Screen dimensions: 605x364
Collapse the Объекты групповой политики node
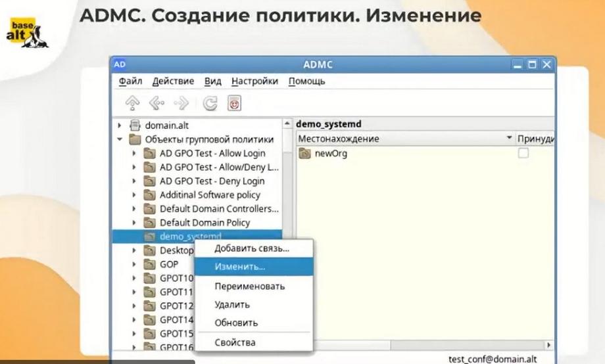click(x=120, y=139)
